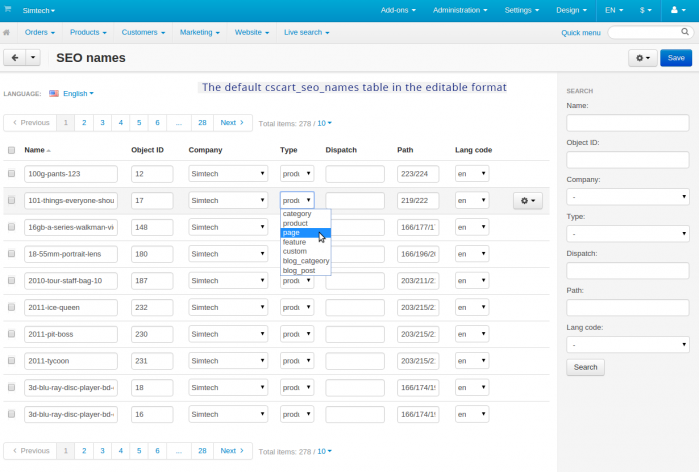Open the Administration menu
Image resolution: width=700 pixels, height=472 pixels.
click(x=460, y=10)
